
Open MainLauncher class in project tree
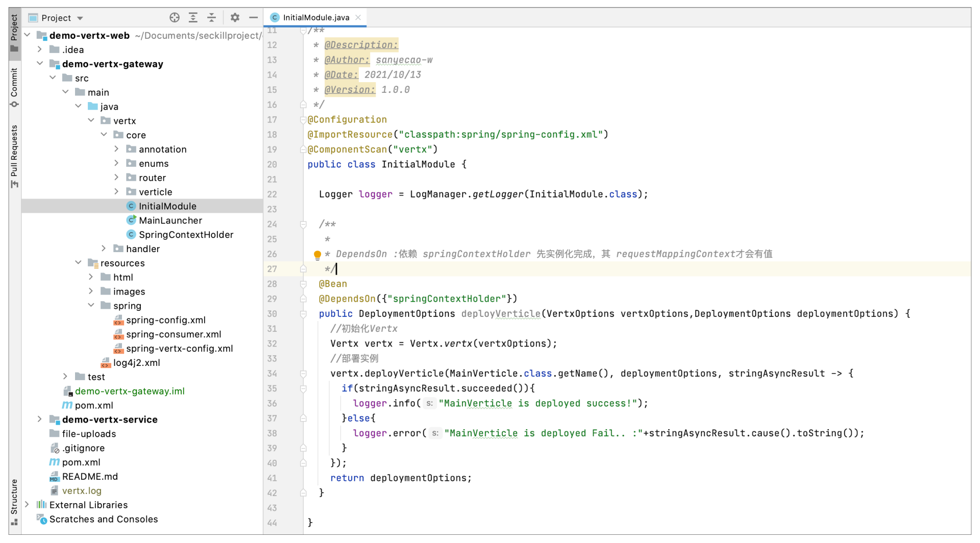(x=170, y=220)
